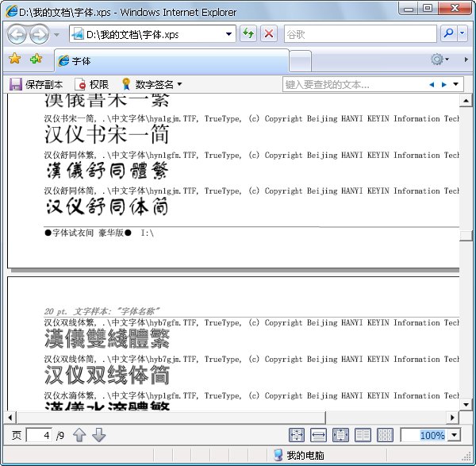Go forward with the Forward arrow button
The image size is (476, 466).
tap(39, 34)
